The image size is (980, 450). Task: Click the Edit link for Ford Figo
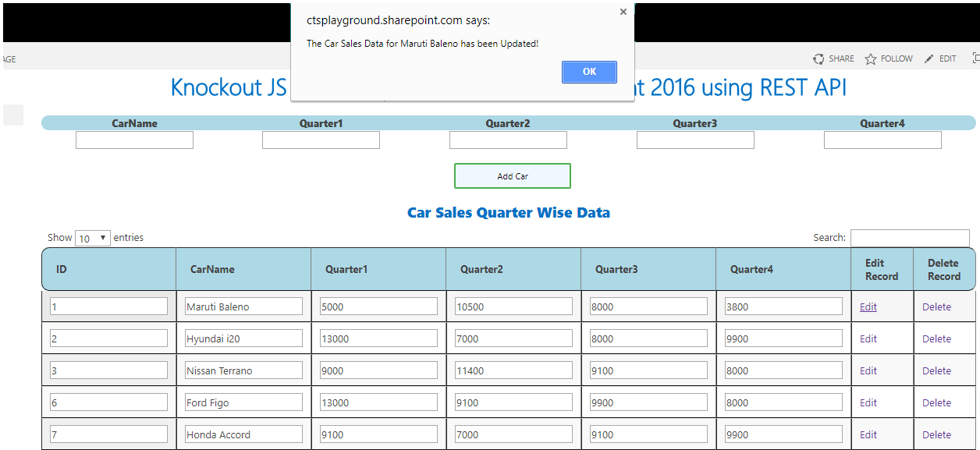(868, 402)
